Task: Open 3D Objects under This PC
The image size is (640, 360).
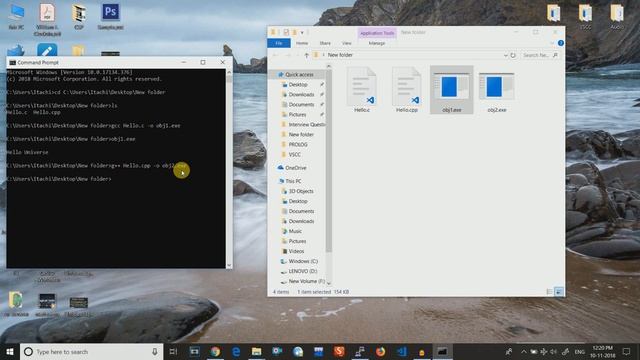Action: click(x=301, y=191)
